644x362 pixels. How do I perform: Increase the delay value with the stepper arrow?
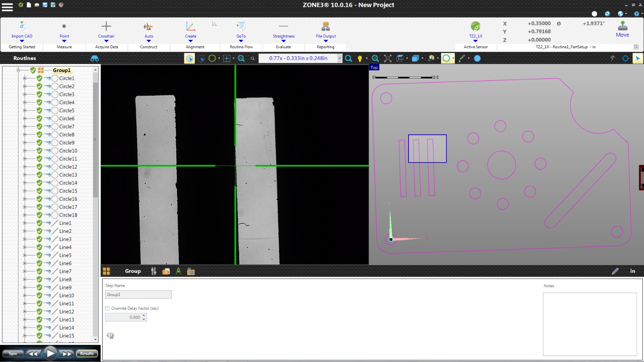point(144,315)
